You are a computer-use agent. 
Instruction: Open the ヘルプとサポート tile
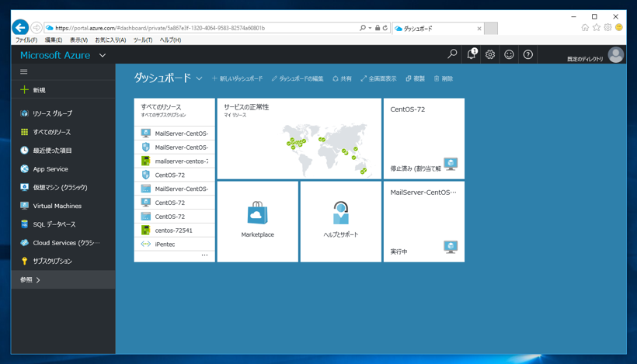pos(341,221)
